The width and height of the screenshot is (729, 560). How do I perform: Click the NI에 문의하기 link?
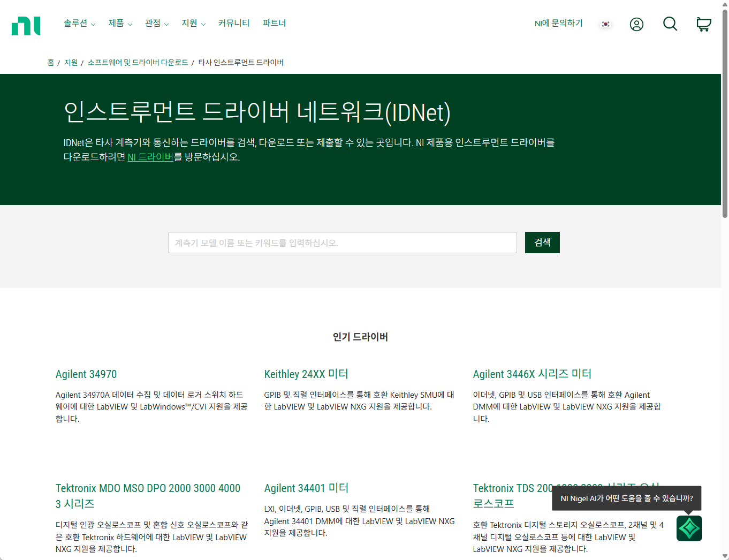pyautogui.click(x=559, y=23)
